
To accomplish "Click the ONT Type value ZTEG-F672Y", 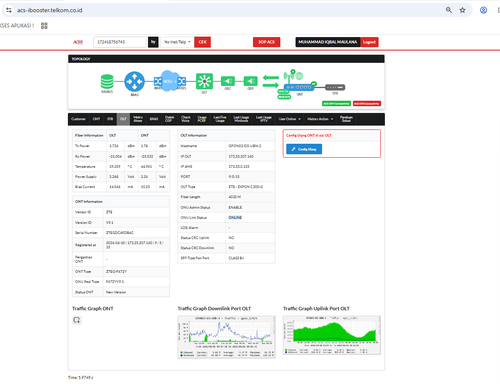I will point(116,271).
